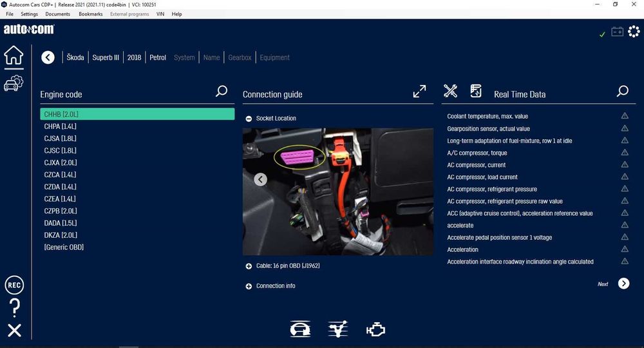Expand the Connection info section
The height and width of the screenshot is (348, 644).
[x=249, y=286]
